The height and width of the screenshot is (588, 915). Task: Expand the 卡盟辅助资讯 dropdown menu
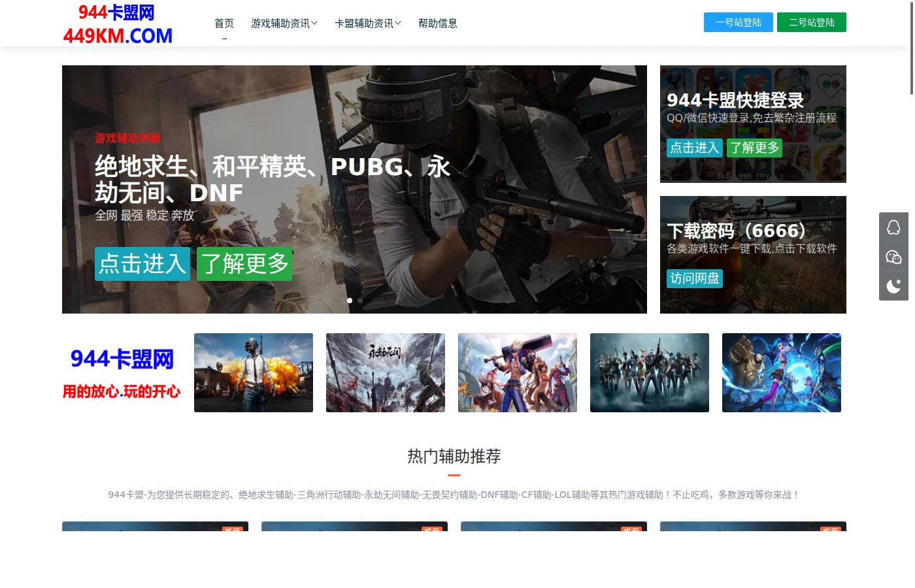[x=368, y=24]
